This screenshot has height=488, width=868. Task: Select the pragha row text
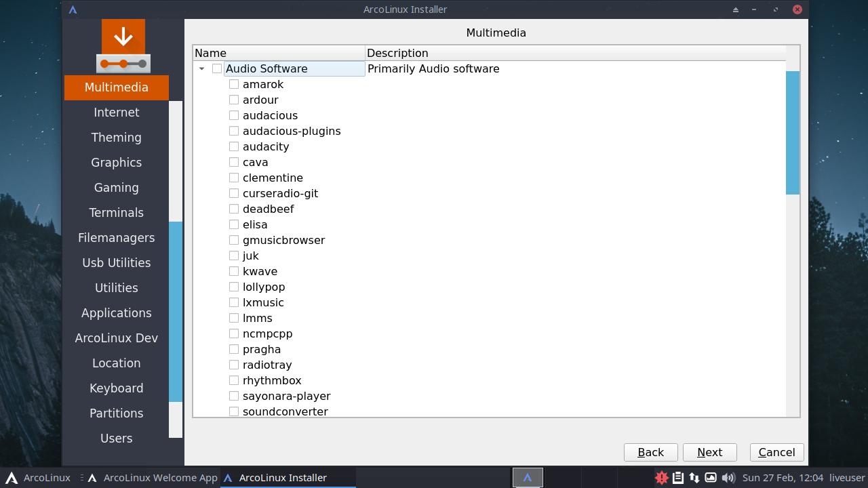262,349
